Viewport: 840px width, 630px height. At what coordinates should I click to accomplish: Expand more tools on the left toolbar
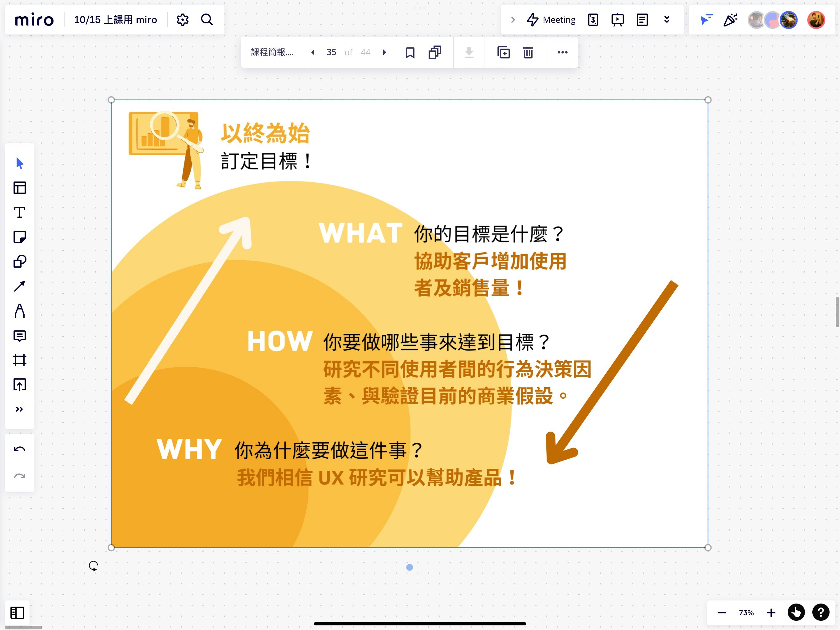click(x=20, y=409)
